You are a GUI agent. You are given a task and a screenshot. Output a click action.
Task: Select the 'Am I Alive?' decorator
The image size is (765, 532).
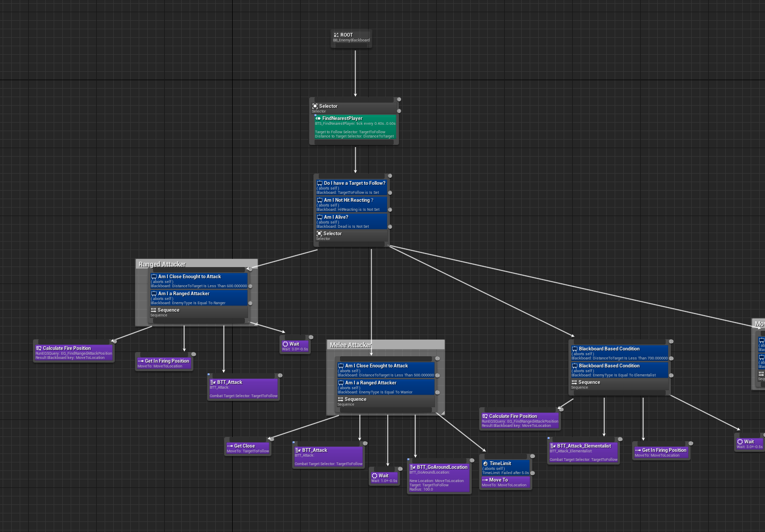click(352, 221)
